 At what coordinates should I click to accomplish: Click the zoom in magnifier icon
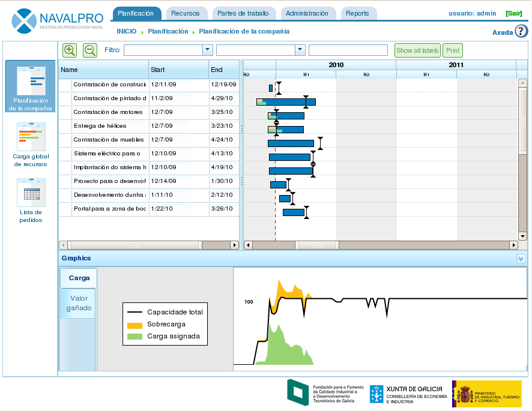(x=70, y=50)
